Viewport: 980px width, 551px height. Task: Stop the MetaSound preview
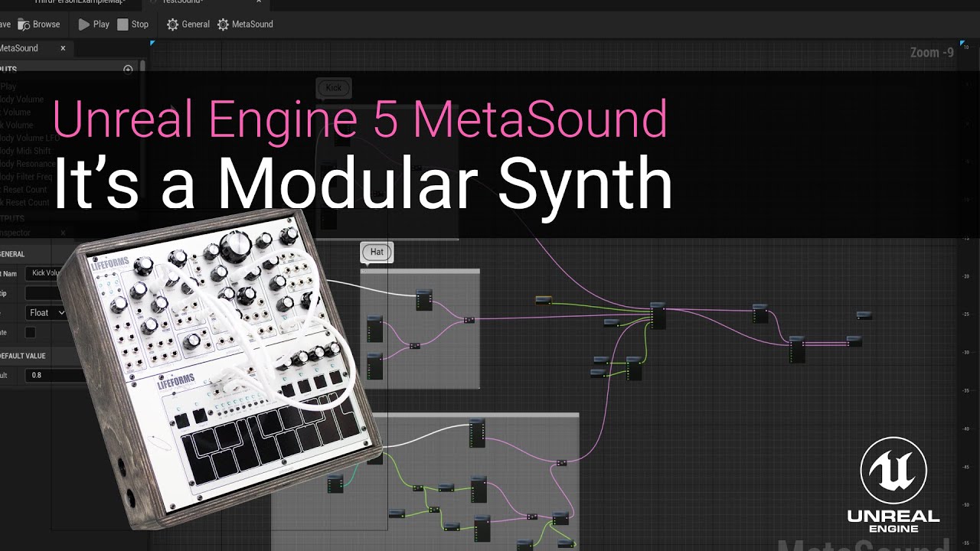coord(132,24)
